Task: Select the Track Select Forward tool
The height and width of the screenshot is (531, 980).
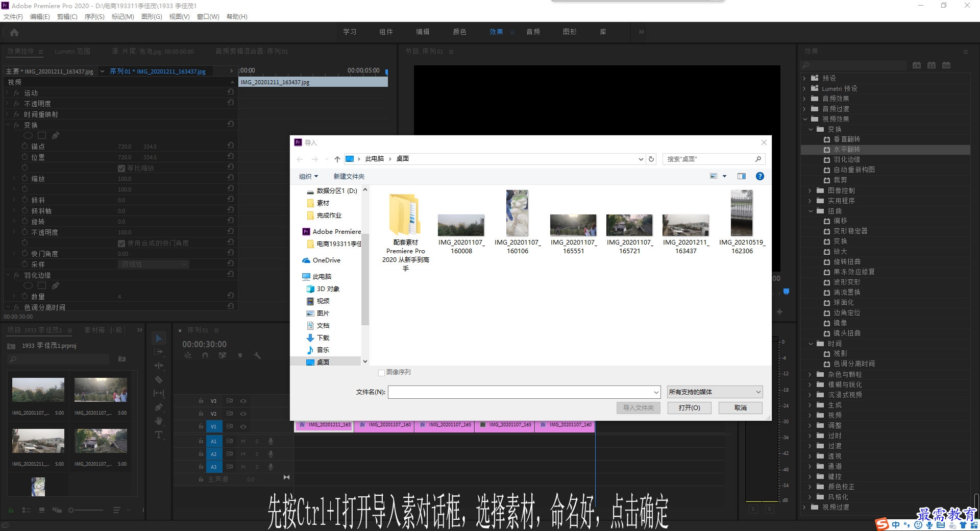Action: [159, 352]
